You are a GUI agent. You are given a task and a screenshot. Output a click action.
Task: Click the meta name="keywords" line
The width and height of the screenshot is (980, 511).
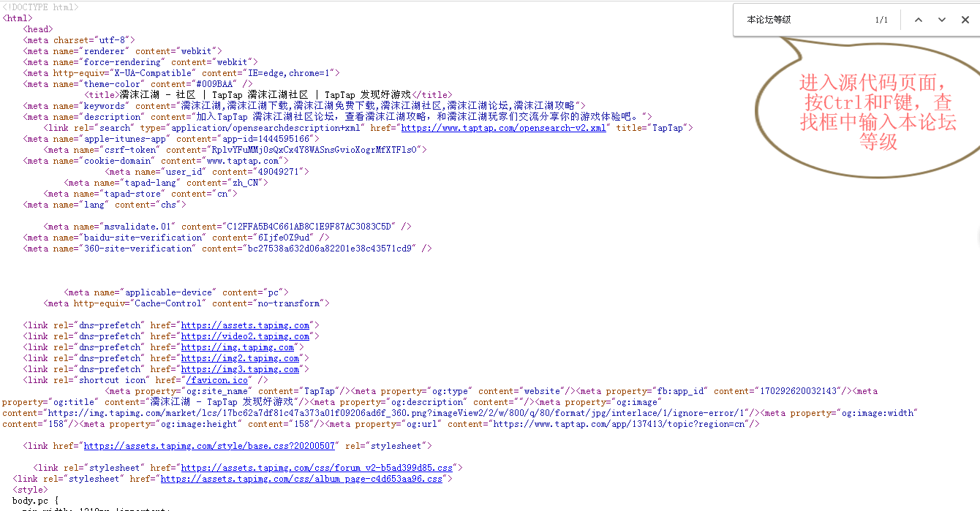click(304, 106)
